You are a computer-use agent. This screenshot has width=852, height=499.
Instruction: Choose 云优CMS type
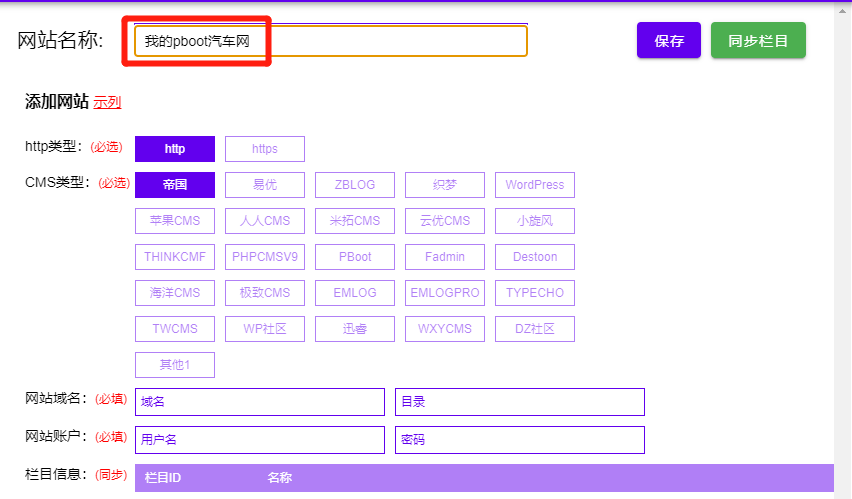[444, 221]
